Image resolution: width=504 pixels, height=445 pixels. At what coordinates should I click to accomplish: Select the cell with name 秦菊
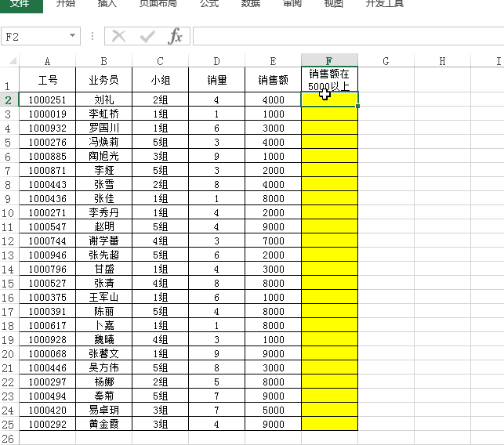point(103,396)
